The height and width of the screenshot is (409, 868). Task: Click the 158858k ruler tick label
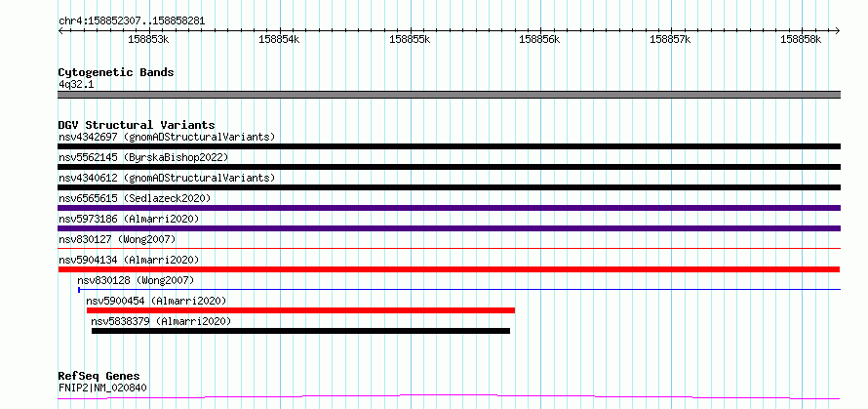coord(801,39)
